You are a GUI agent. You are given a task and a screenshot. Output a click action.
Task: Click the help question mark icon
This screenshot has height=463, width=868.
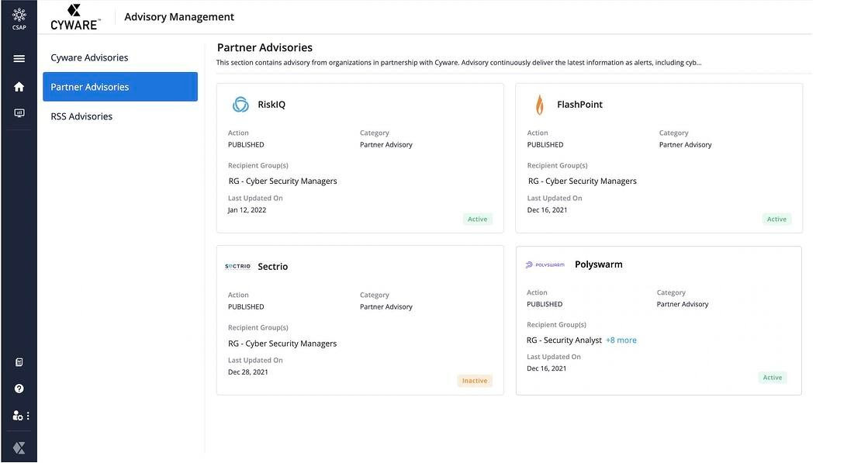point(19,389)
